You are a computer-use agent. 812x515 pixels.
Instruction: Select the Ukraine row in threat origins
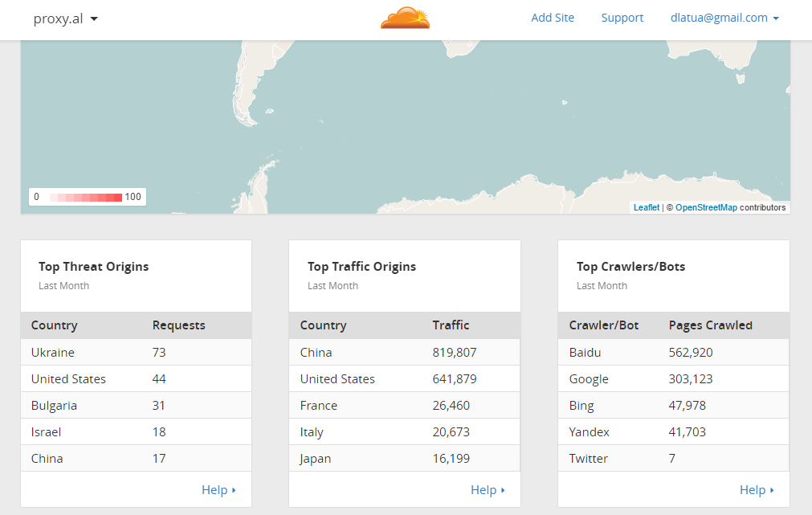(136, 352)
